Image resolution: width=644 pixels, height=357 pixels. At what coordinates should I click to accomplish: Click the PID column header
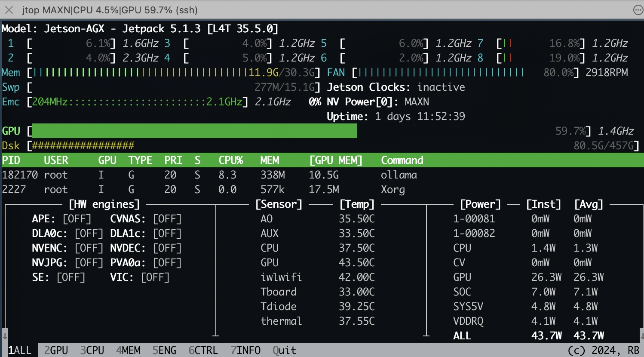[11, 160]
